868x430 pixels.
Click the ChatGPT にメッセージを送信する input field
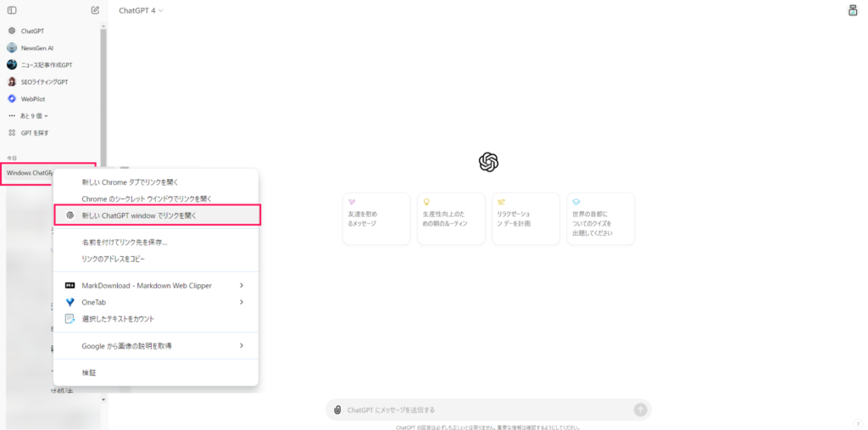[487, 410]
